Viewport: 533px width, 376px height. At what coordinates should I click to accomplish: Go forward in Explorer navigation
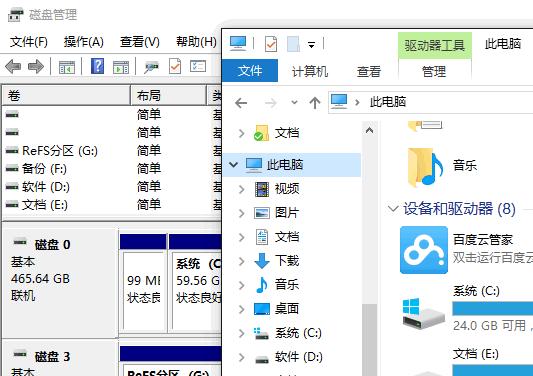click(x=271, y=103)
